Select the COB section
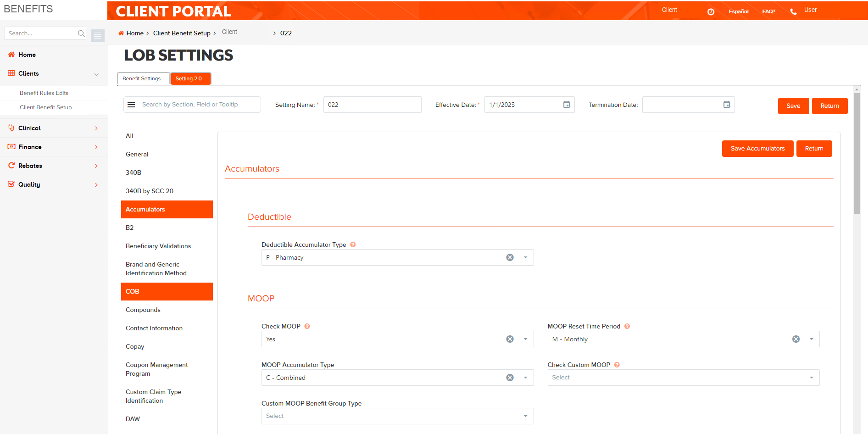 [167, 291]
